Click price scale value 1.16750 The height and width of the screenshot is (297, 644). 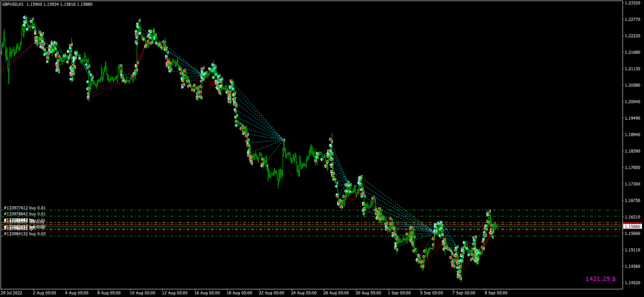pyautogui.click(x=633, y=201)
